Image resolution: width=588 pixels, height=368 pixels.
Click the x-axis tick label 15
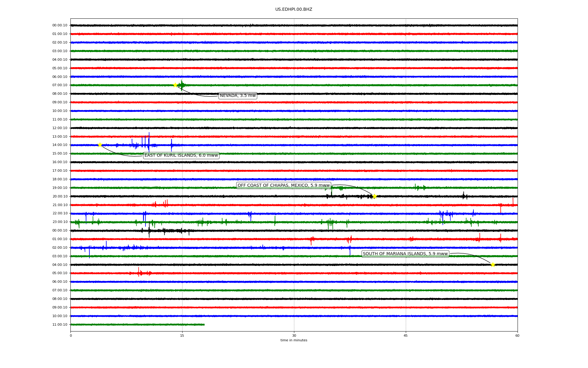point(182,335)
